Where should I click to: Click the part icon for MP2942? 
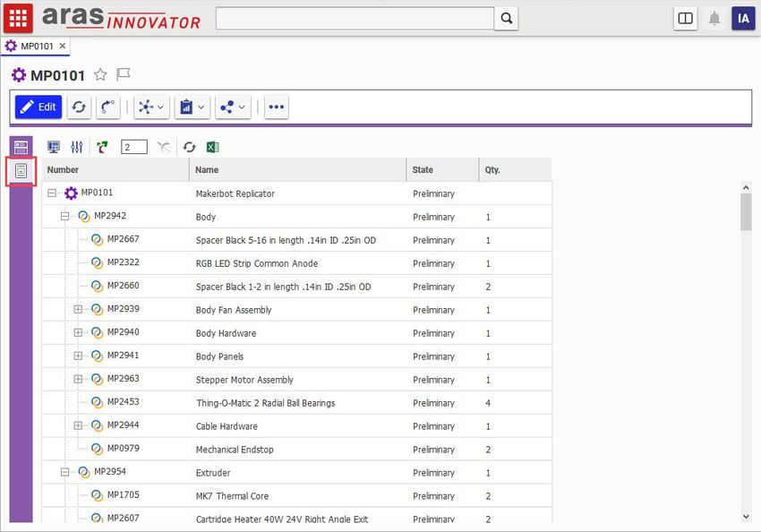(84, 217)
